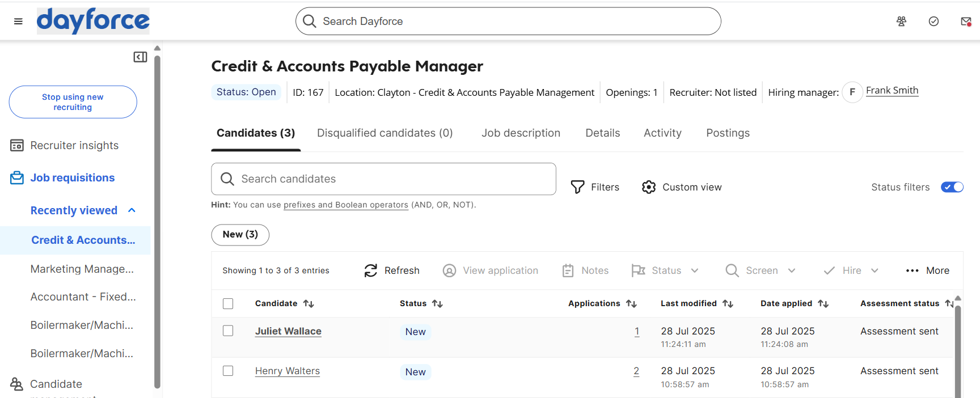The image size is (980, 398).
Task: Collapse the sidebar panel icon
Action: pyautogui.click(x=140, y=57)
